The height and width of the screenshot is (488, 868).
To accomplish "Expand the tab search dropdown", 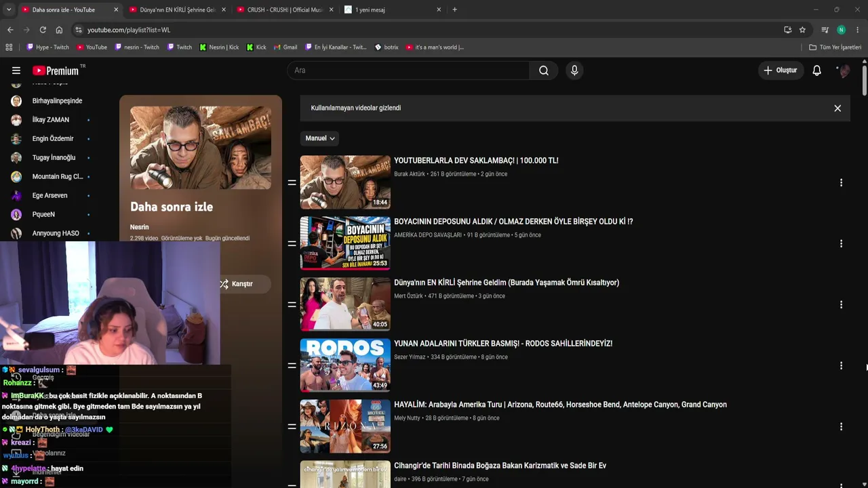I will click(9, 9).
